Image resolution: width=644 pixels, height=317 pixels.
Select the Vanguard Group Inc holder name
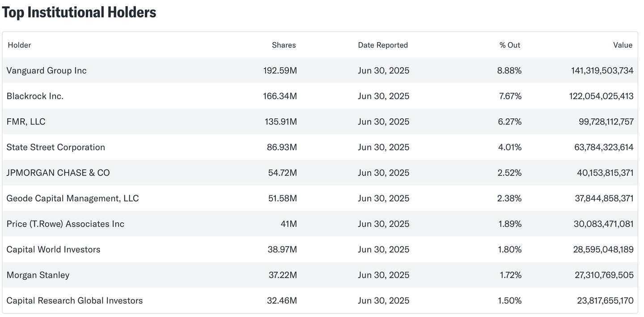[x=47, y=70]
